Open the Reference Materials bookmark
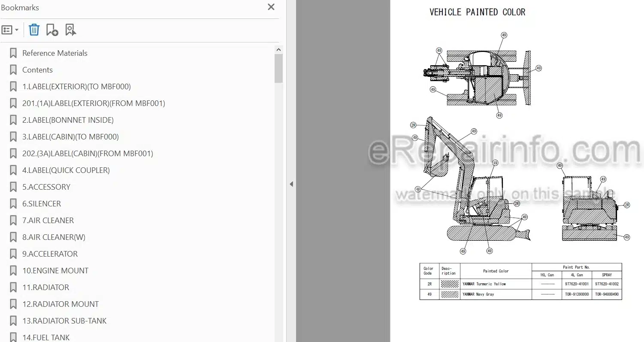This screenshot has width=644, height=342. (55, 53)
